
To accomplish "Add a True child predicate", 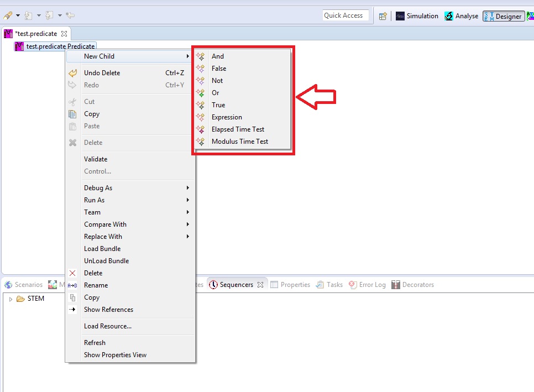I will point(243,105).
